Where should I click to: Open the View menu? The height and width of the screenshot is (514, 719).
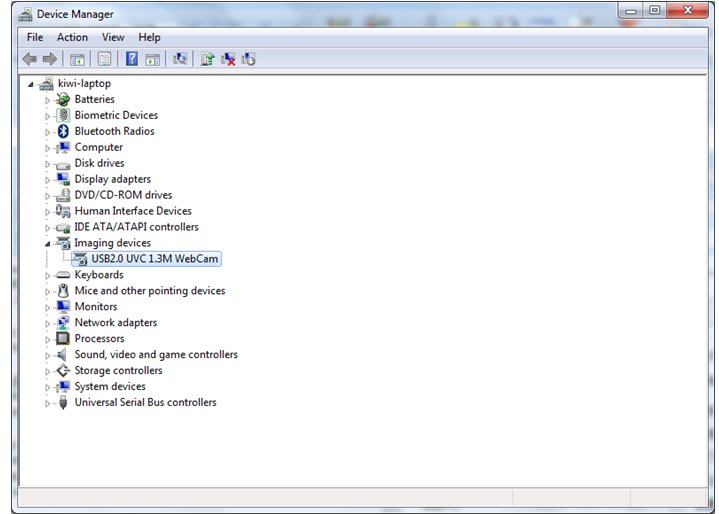click(x=113, y=37)
